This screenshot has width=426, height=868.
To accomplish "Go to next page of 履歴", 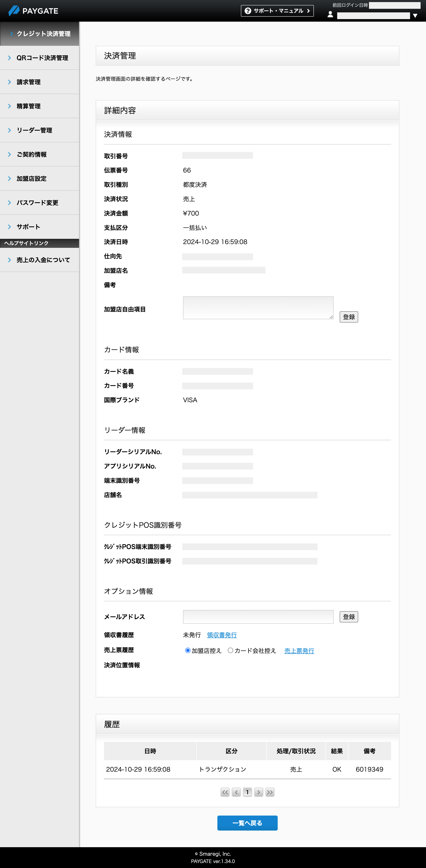I will click(259, 792).
